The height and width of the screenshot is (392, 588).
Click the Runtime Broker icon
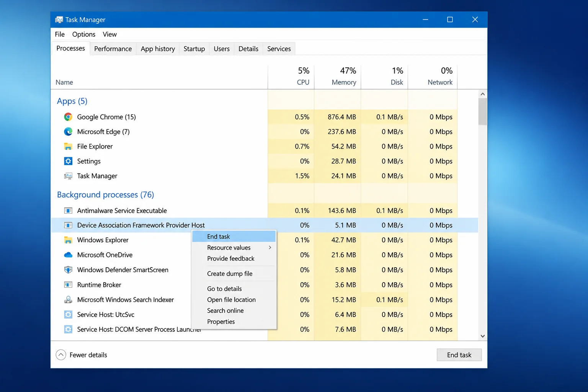coord(68,285)
